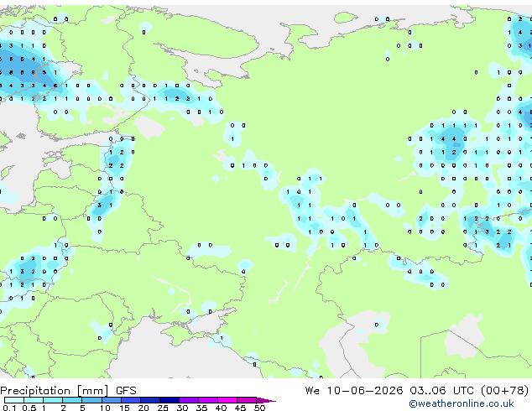This screenshot has width=532, height=411.
Task: Select the 0.5–1 mm legend color box
Action: point(34,400)
